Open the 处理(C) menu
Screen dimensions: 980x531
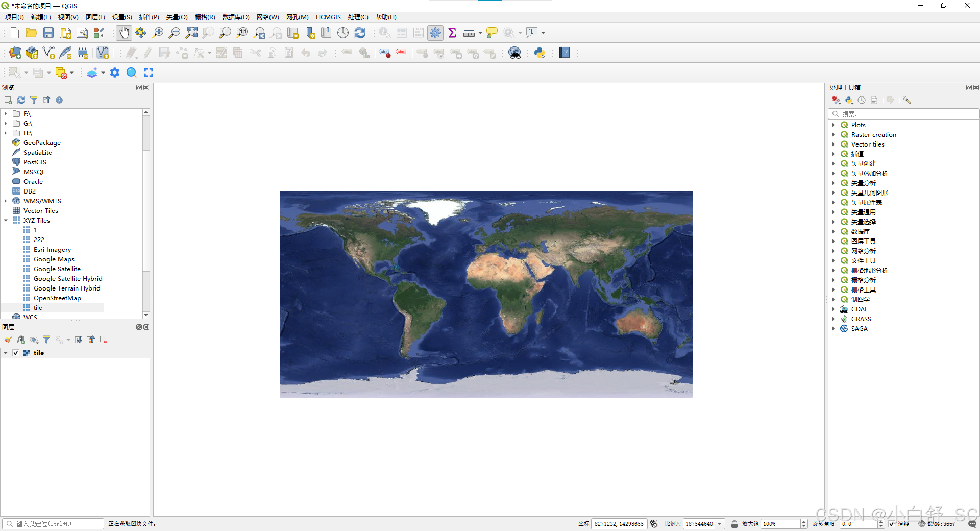tap(358, 17)
